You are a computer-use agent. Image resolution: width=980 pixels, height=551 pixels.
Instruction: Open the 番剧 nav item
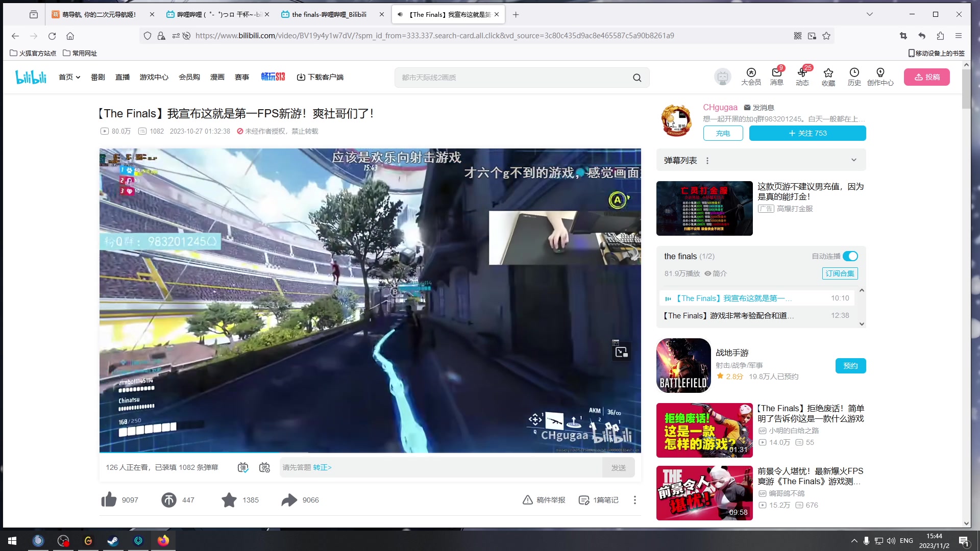pos(97,77)
